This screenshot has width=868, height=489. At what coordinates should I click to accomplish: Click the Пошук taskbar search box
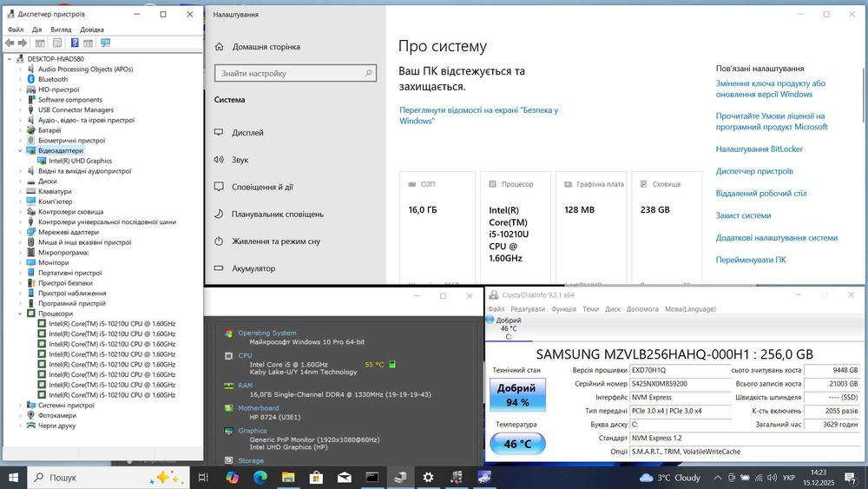click(x=108, y=478)
